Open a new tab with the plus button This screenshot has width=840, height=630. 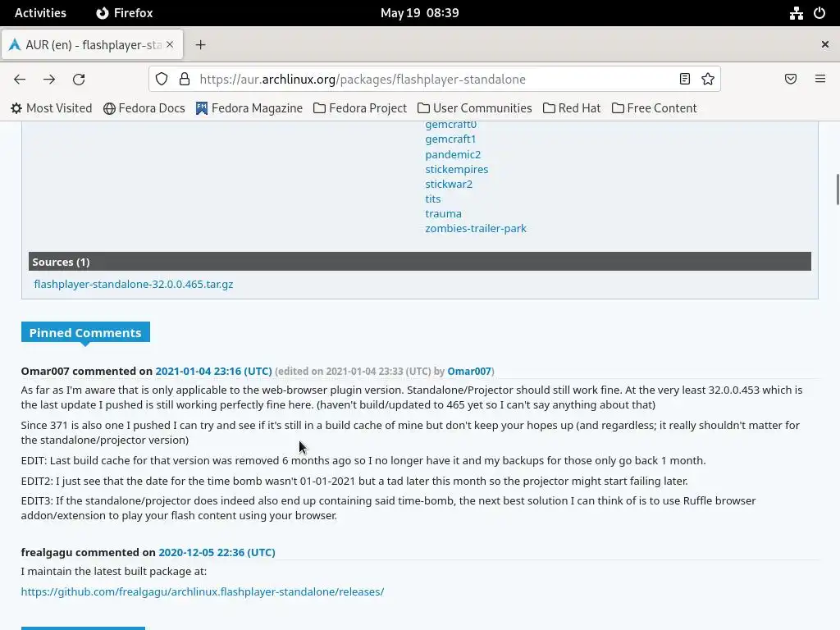tap(200, 45)
